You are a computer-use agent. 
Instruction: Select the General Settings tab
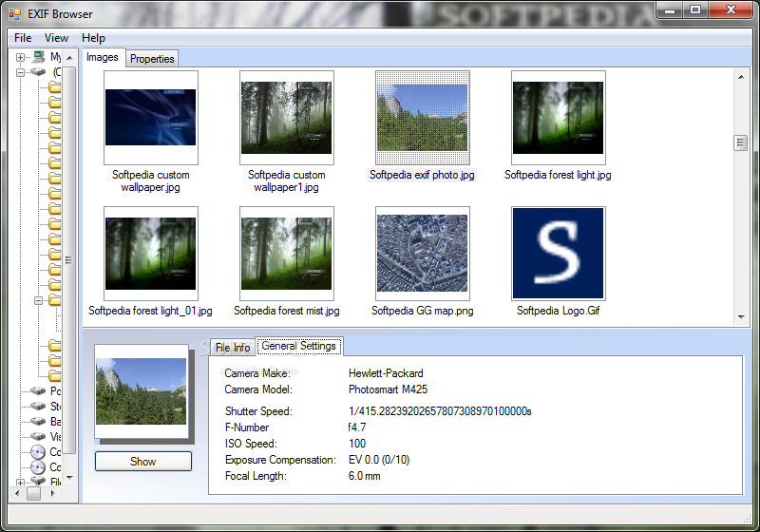(299, 346)
